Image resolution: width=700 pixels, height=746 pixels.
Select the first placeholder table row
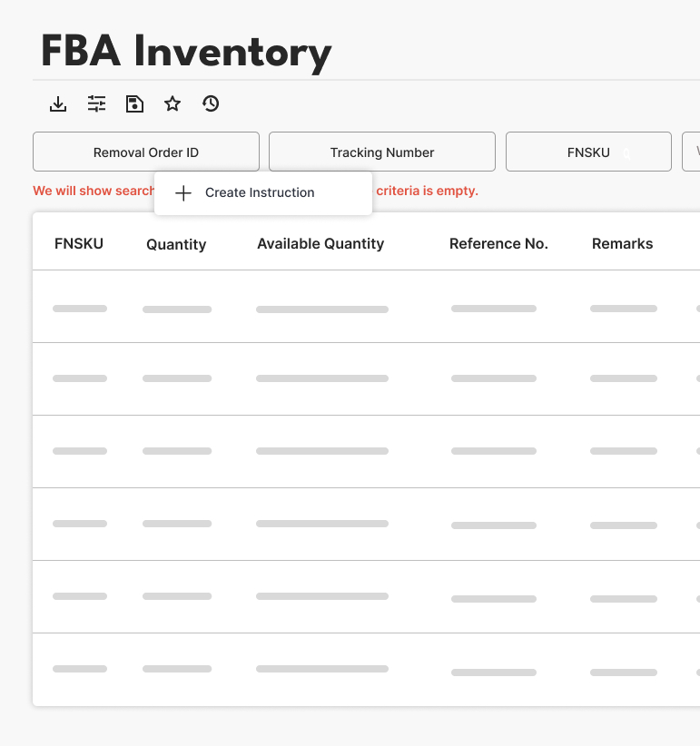point(363,307)
